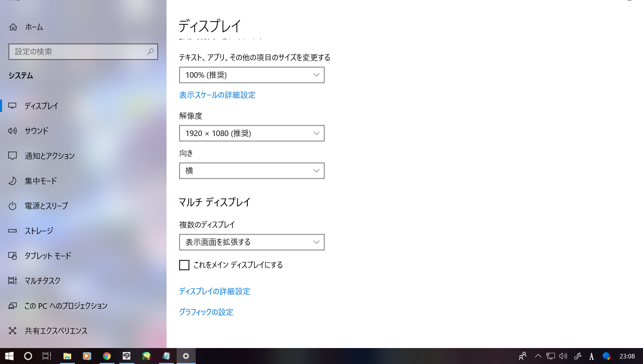Viewport: 643px width, 364px height.
Task: Open the network icon in the tray
Action: point(551,356)
